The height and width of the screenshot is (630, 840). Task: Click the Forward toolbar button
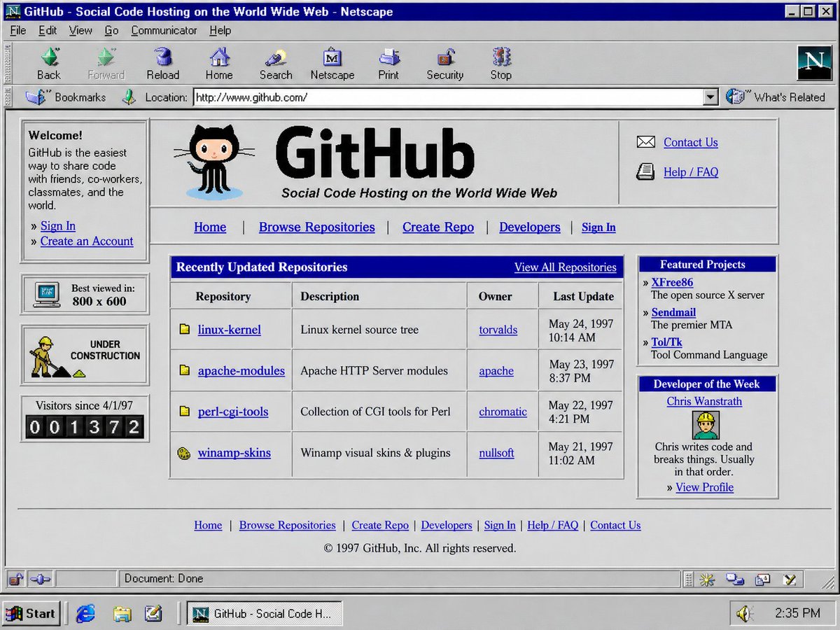(106, 64)
